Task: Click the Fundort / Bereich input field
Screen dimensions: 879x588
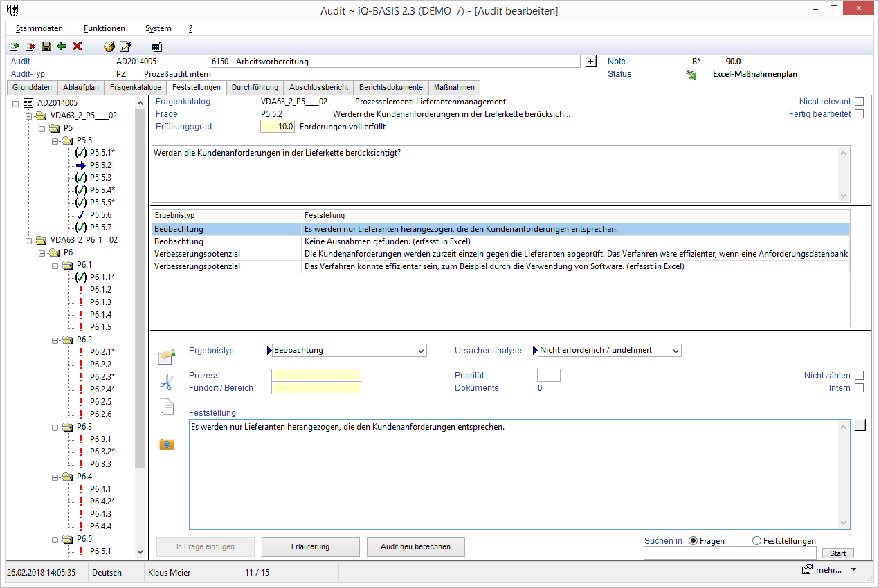Action: (x=316, y=388)
